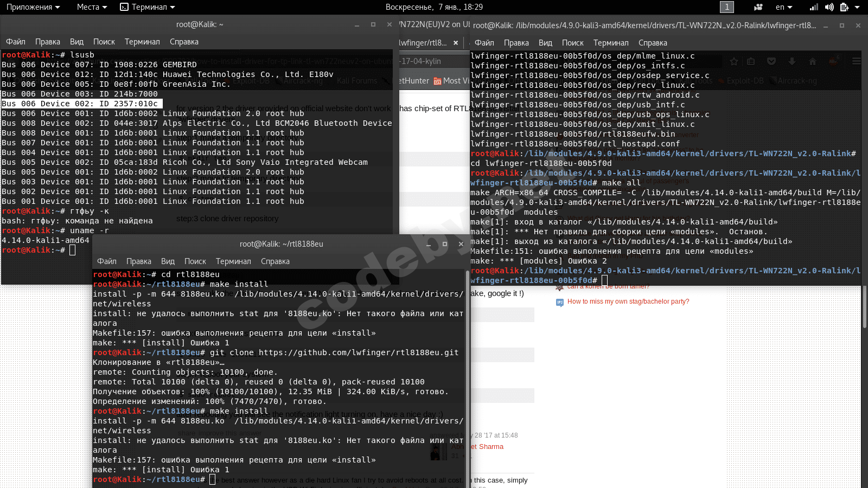Viewport: 868px width, 488px height.
Task: Click the Most Visited bookmark folder icon
Action: point(437,81)
